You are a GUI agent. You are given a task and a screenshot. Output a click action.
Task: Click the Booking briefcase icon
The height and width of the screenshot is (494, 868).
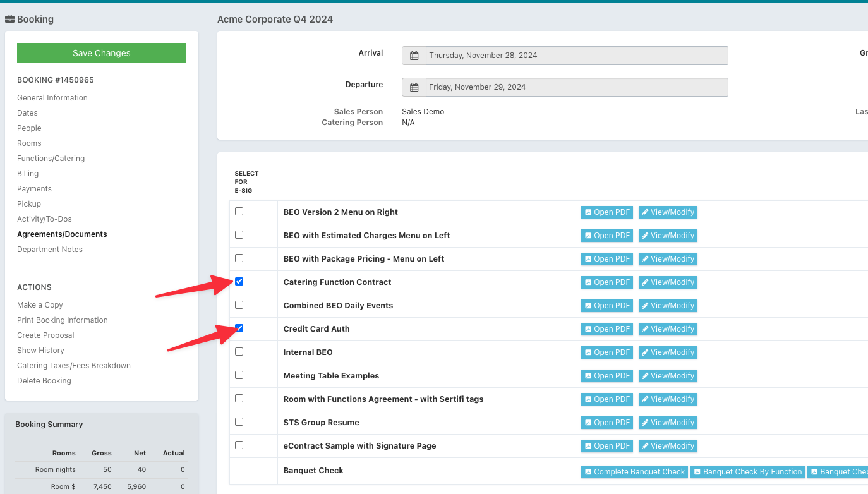9,20
